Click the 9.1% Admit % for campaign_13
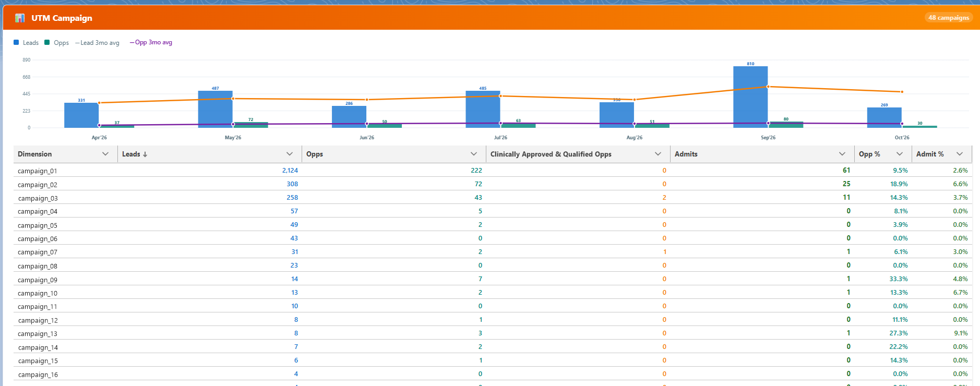980x386 pixels. tap(961, 333)
